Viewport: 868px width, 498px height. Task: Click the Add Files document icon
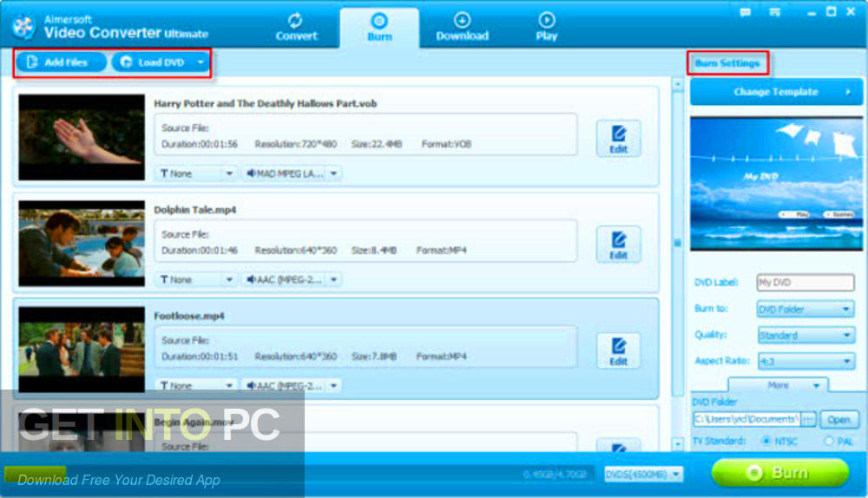(32, 62)
